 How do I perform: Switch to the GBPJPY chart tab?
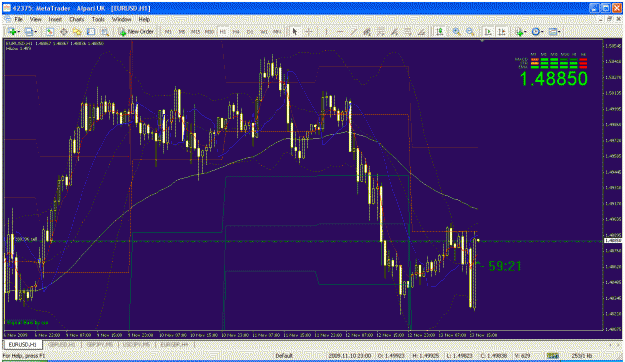point(100,344)
